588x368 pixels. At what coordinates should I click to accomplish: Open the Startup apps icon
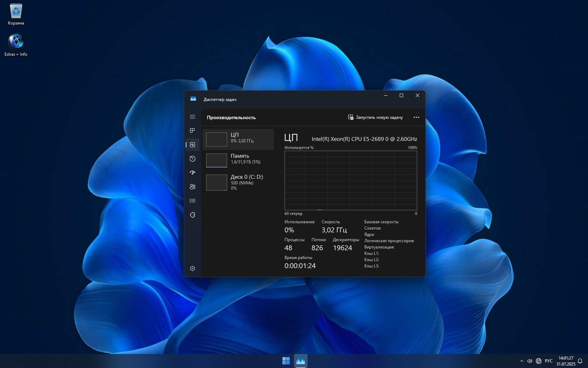(192, 173)
